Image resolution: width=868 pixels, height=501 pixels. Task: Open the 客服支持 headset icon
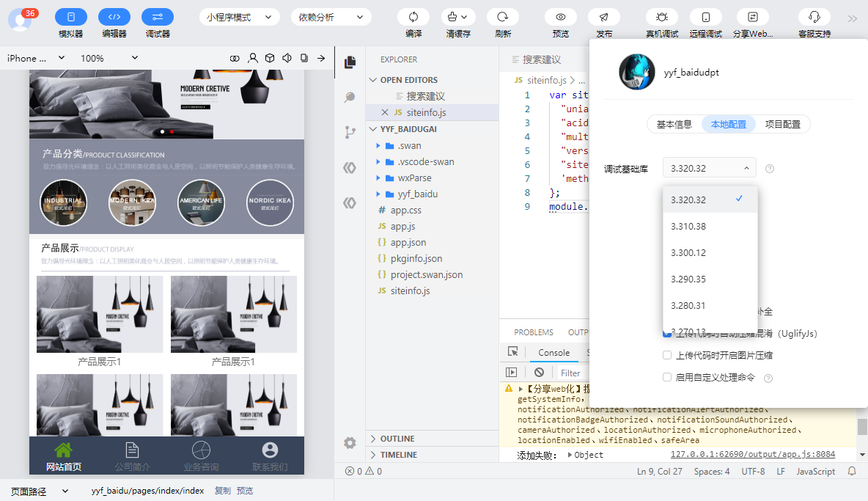[x=814, y=17]
